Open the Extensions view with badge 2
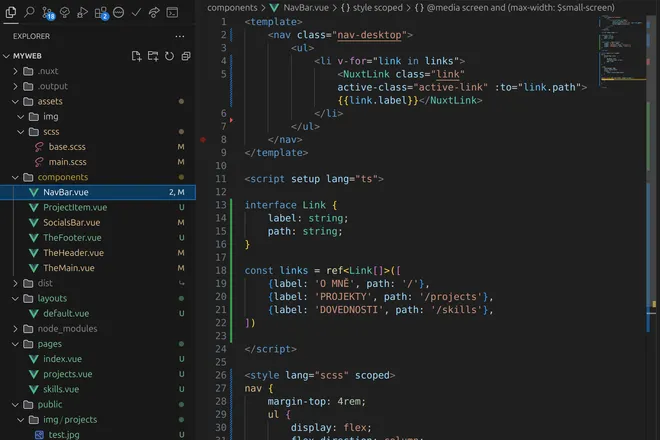This screenshot has height=440, width=660. 100,13
